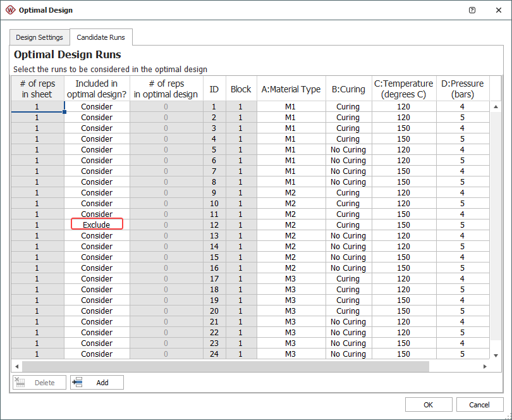512x420 pixels.
Task: Click the Delete button
Action: (x=39, y=383)
